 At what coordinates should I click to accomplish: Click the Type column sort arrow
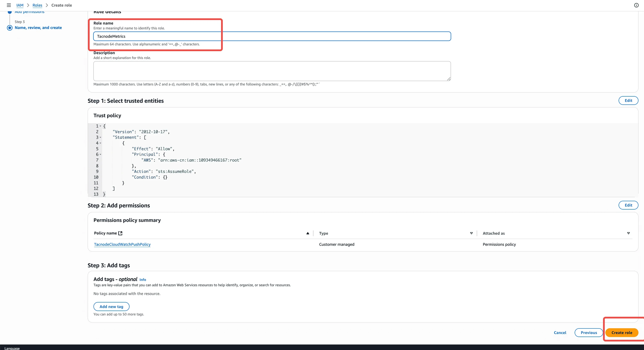471,233
